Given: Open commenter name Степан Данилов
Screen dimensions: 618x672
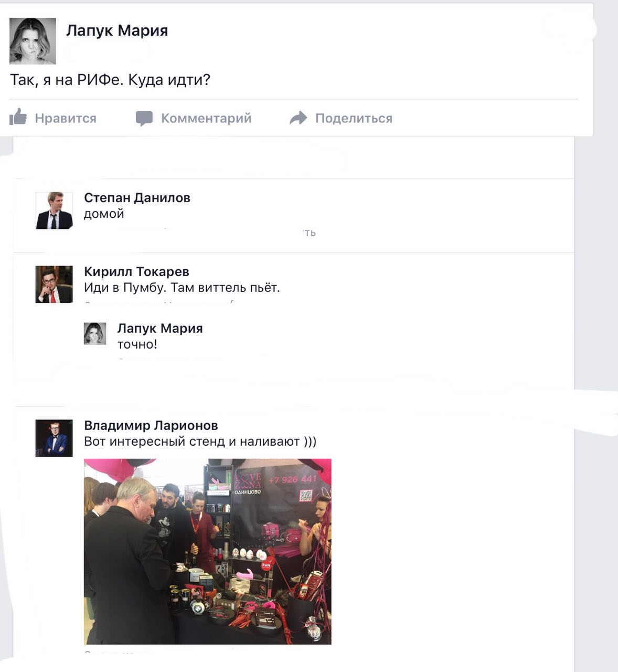Looking at the screenshot, I should tap(137, 198).
